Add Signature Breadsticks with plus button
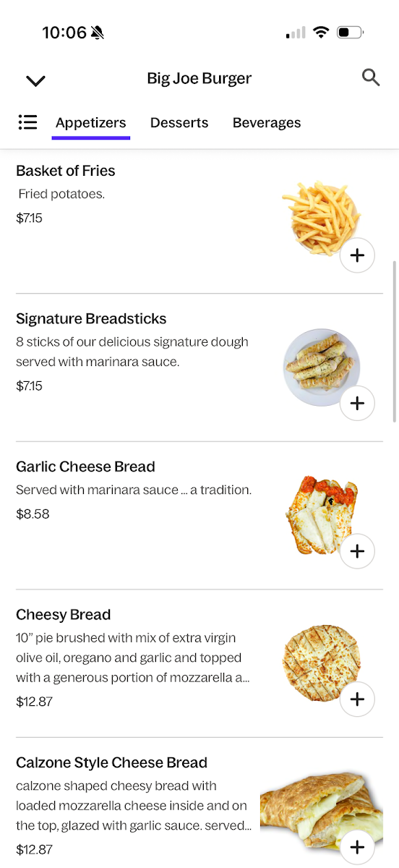 pyautogui.click(x=357, y=403)
